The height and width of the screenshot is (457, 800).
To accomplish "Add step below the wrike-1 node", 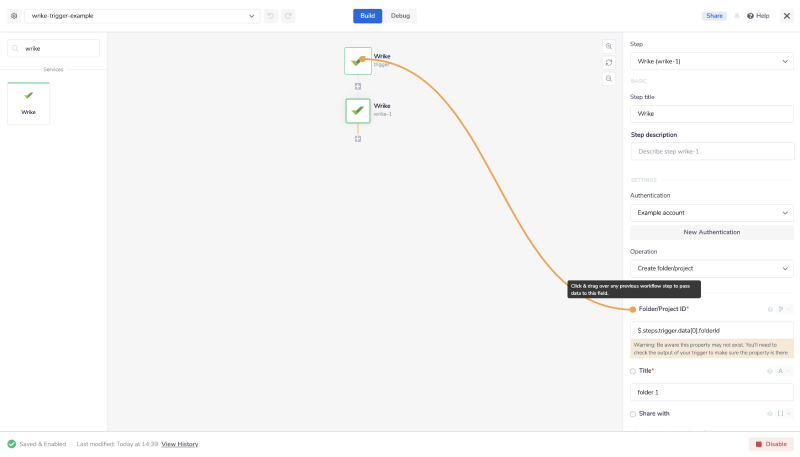I will [x=357, y=138].
